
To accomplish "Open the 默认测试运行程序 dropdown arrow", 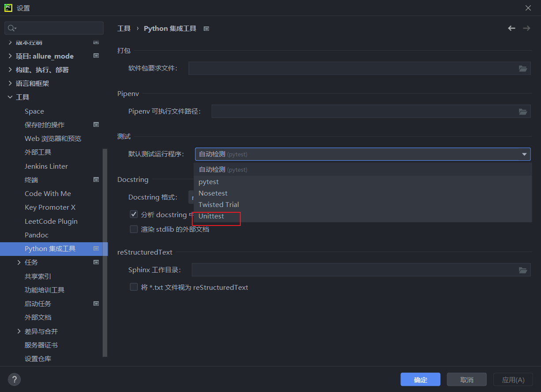I will tap(524, 154).
